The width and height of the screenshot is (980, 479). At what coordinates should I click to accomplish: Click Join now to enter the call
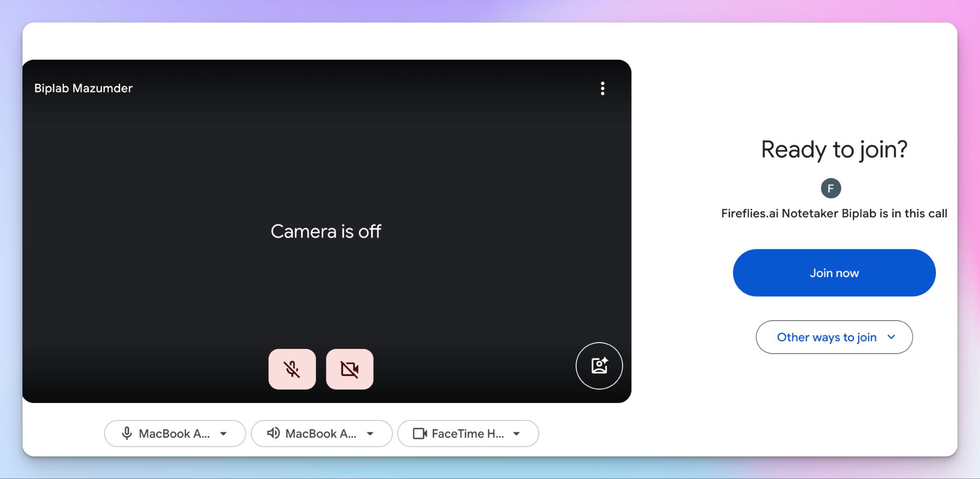[x=834, y=273]
